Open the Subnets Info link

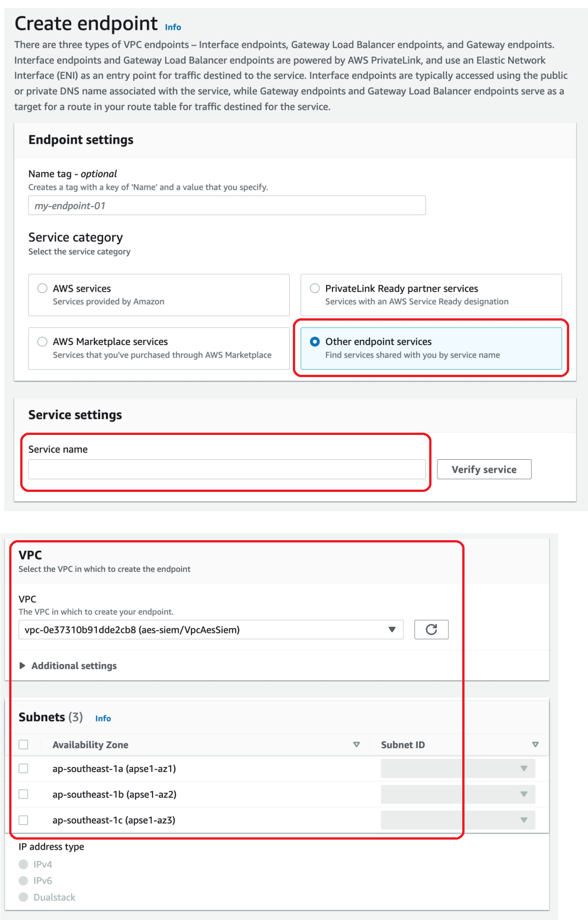[x=103, y=718]
